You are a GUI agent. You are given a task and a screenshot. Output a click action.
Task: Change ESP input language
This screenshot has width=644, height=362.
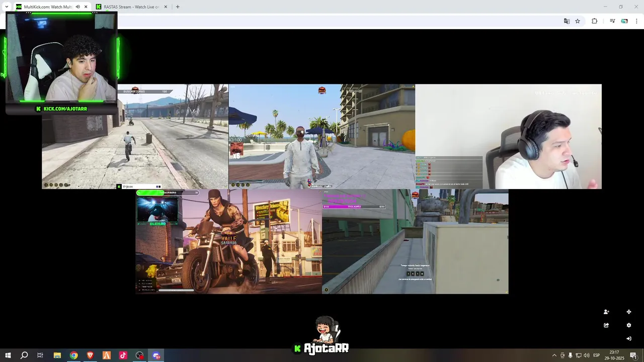tap(597, 355)
